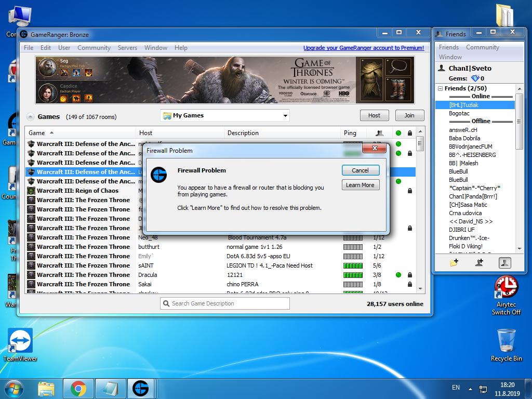Open Airytec Switch Off shortcut
The height and width of the screenshot is (399, 532).
[x=506, y=295]
